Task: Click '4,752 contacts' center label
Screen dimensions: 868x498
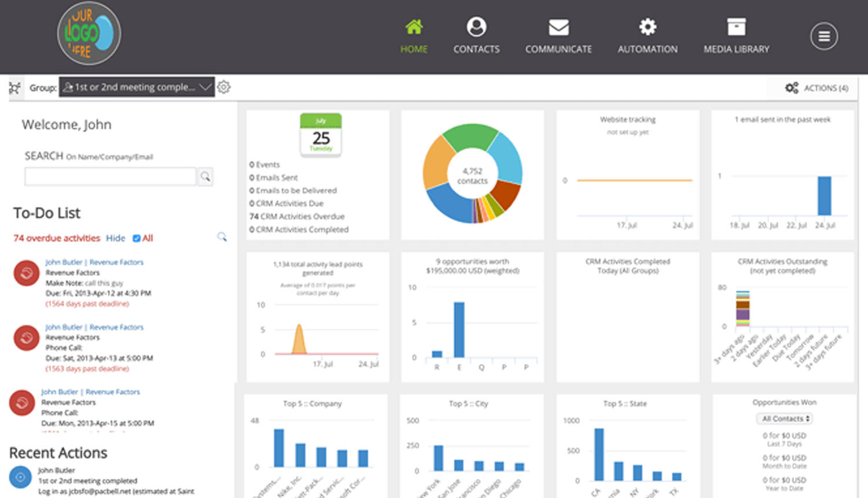Action: coord(473,176)
